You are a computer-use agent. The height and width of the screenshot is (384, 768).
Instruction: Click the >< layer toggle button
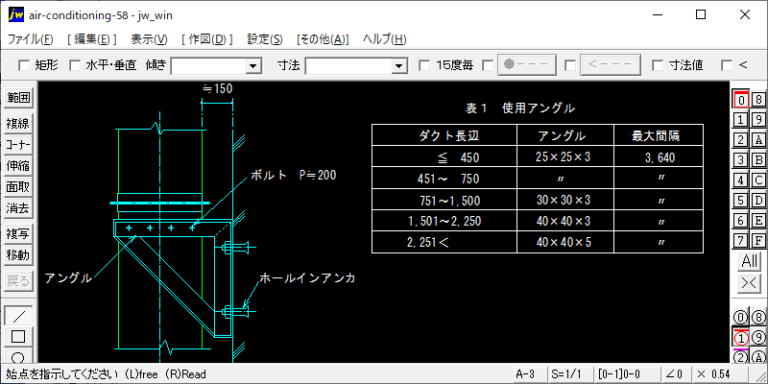749,284
